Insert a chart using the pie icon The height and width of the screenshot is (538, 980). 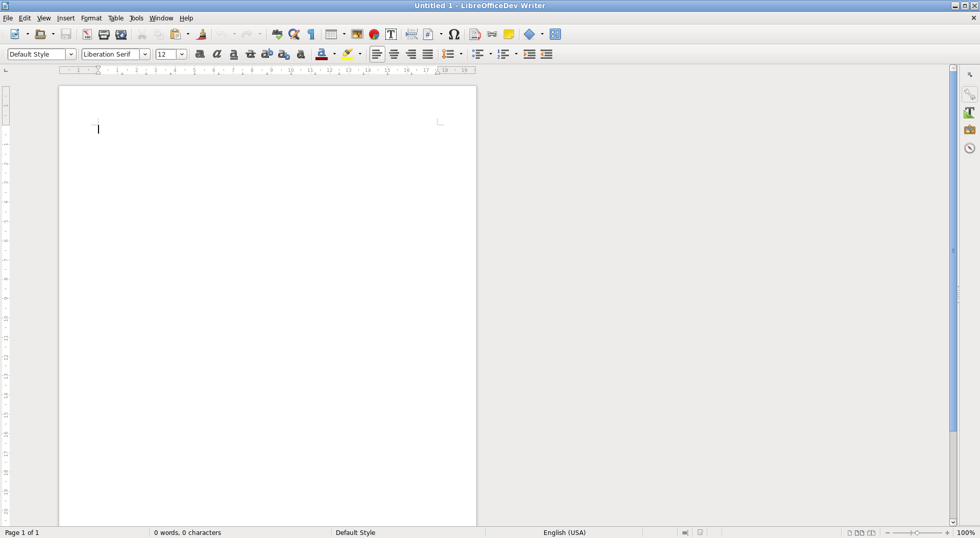tap(374, 35)
